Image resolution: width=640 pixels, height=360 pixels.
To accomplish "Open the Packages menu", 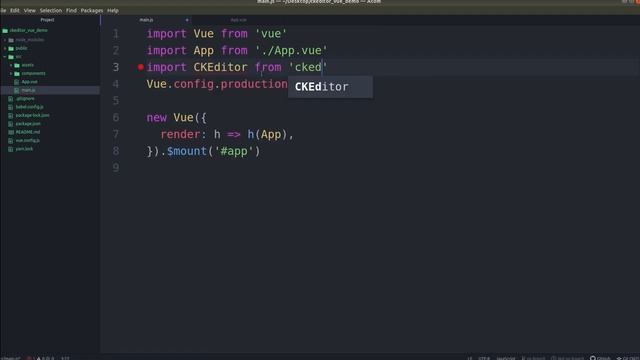I will (92, 11).
